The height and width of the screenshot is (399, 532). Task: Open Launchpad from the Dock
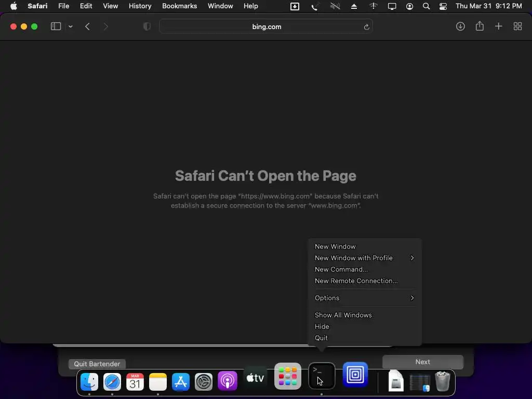pos(288,376)
